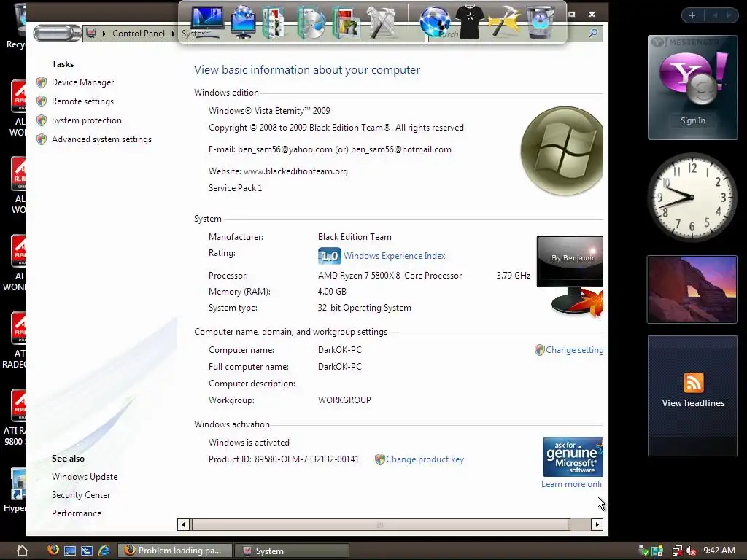Click the muted volume tray icon
Screen dimensions: 747x560
[691, 551]
